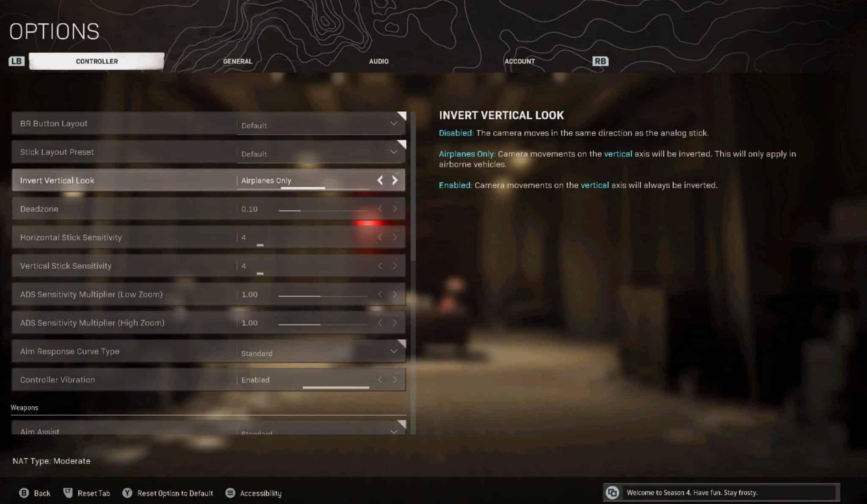
Task: Click the right arrow on Controller Vibration
Action: 395,379
